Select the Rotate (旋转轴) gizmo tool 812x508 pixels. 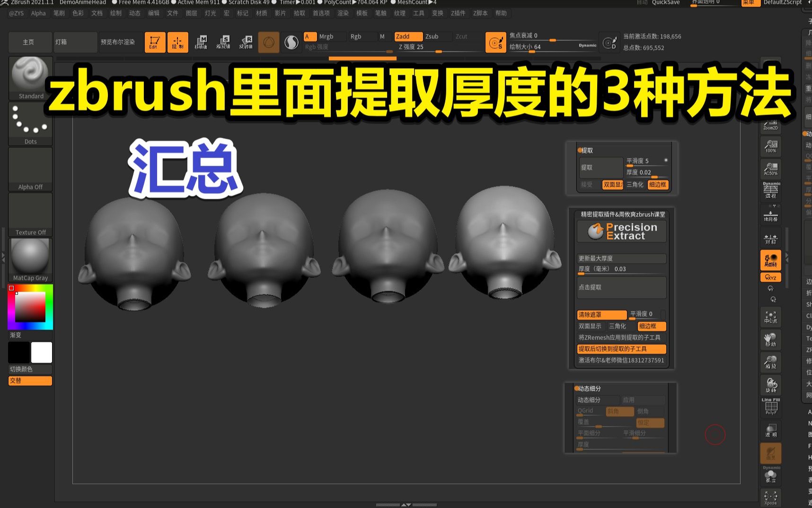(246, 42)
